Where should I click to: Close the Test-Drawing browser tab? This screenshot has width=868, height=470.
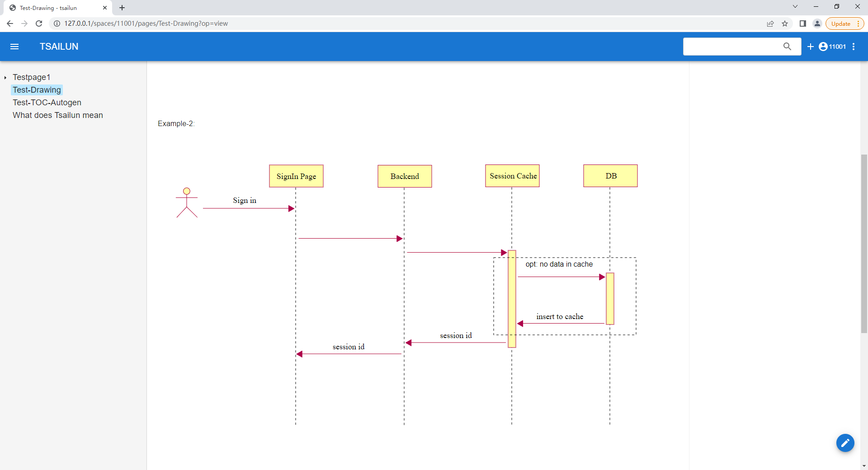pyautogui.click(x=105, y=8)
